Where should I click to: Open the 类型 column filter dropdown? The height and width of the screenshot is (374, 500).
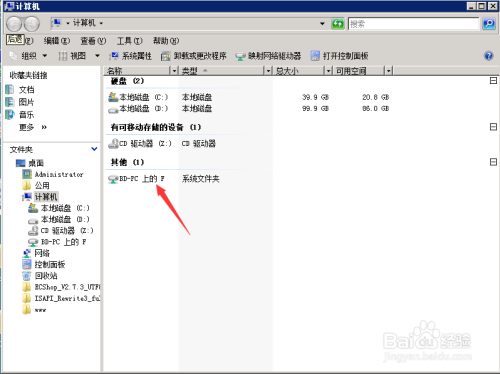268,71
